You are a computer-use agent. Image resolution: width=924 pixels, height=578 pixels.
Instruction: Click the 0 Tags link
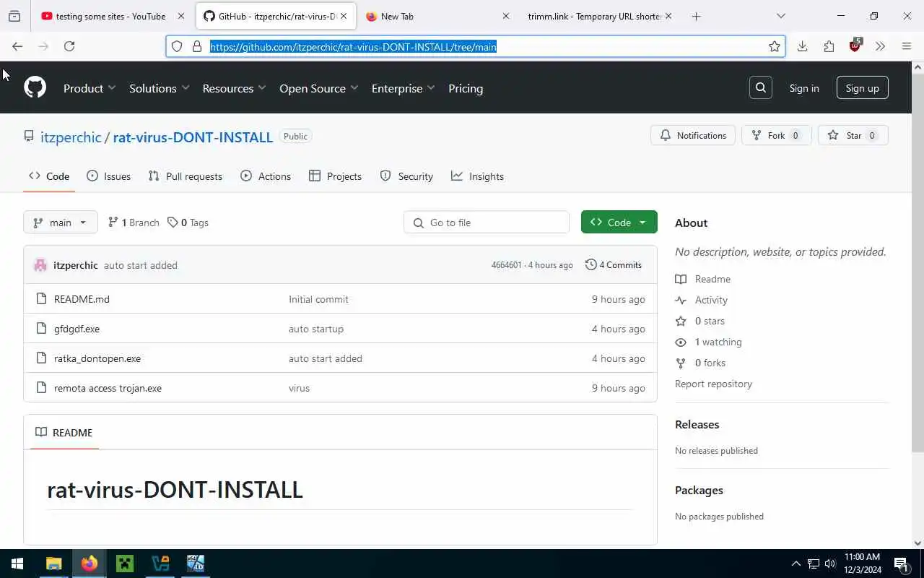click(x=188, y=223)
